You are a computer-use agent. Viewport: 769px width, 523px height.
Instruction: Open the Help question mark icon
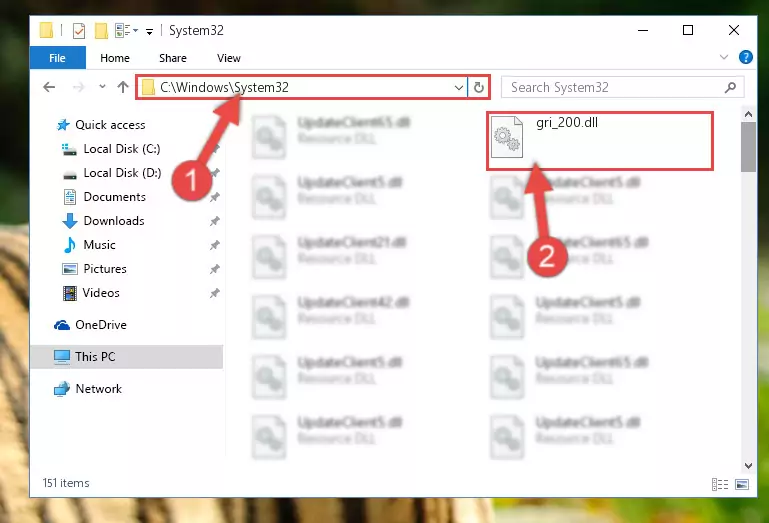tap(745, 57)
